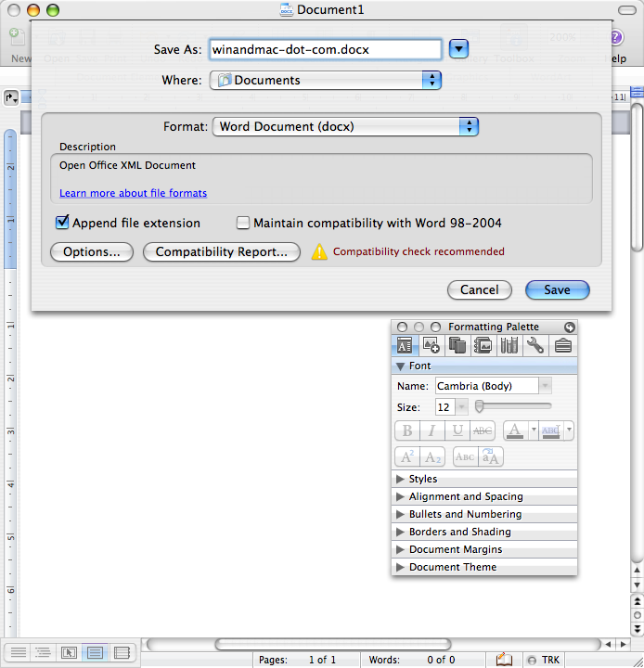Viewport: 644px width, 668px height.
Task: Toggle TRK track changes indicator
Action: click(544, 660)
